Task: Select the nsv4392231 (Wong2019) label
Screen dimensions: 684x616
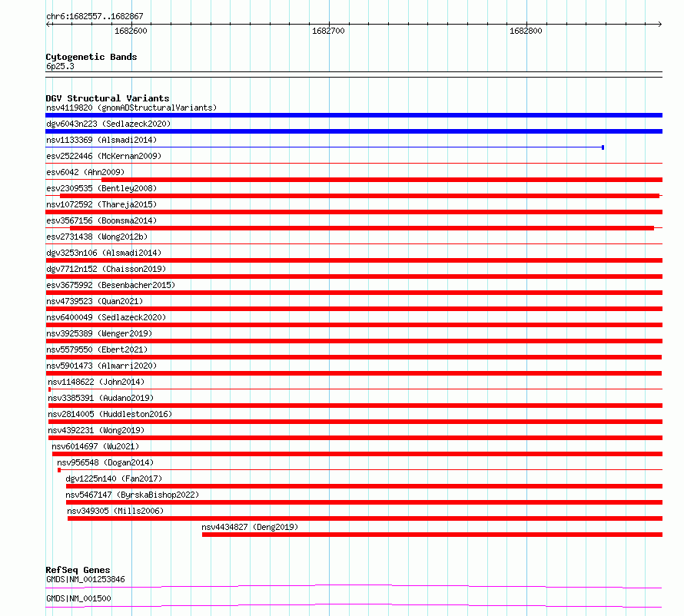Action: (x=96, y=430)
